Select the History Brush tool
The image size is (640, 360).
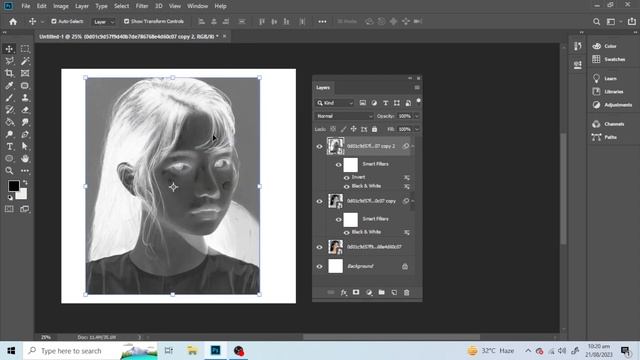tap(9, 110)
